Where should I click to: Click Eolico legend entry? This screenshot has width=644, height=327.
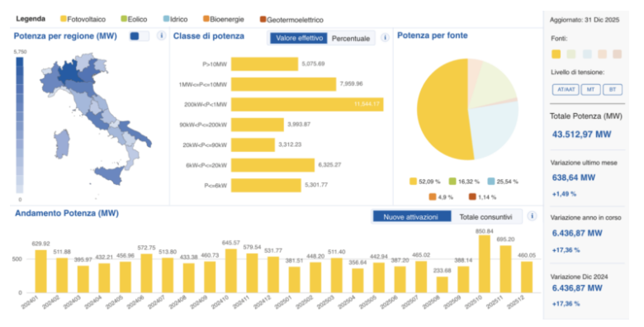click(x=134, y=19)
